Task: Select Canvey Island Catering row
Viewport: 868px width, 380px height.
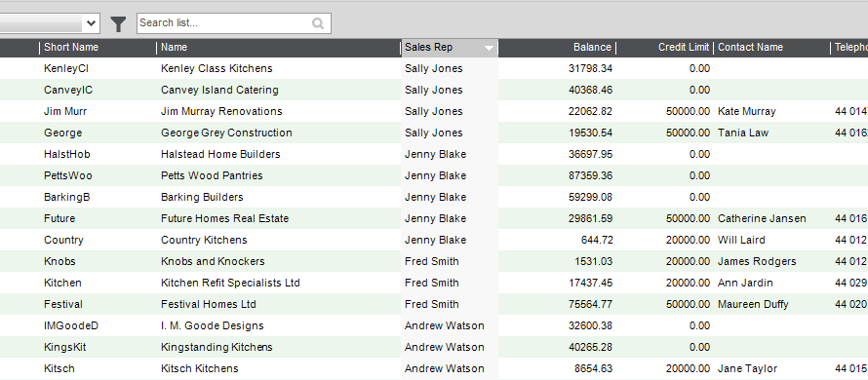Action: (x=434, y=91)
